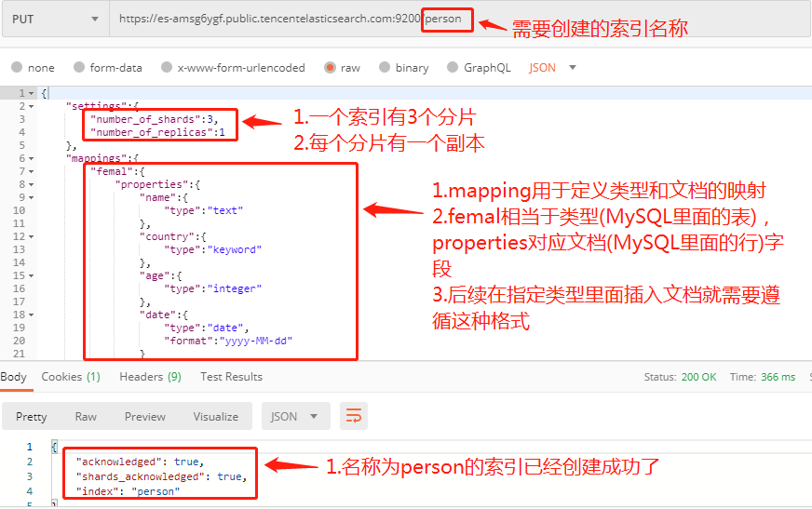Switch to the response Body tab
This screenshot has width=812, height=509.
point(14,377)
